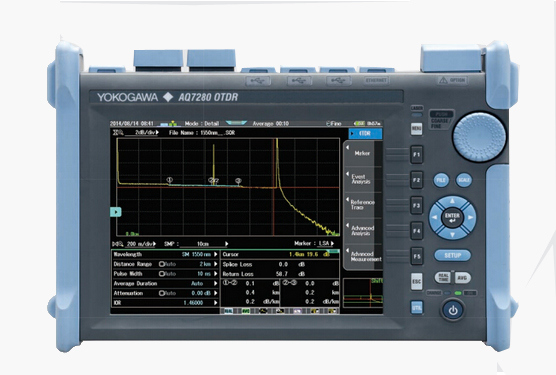The width and height of the screenshot is (556, 375).
Task: Click the blue rotary knob
Action: tap(479, 136)
